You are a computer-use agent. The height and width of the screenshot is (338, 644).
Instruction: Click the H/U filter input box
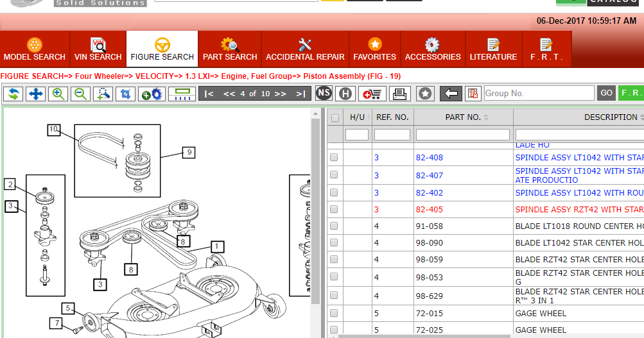pyautogui.click(x=357, y=135)
